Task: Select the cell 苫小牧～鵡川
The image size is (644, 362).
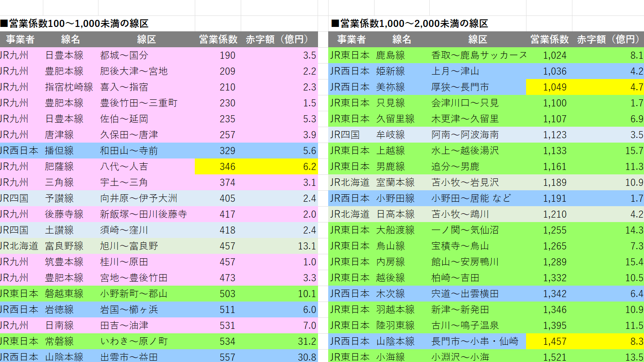Action: (478, 214)
